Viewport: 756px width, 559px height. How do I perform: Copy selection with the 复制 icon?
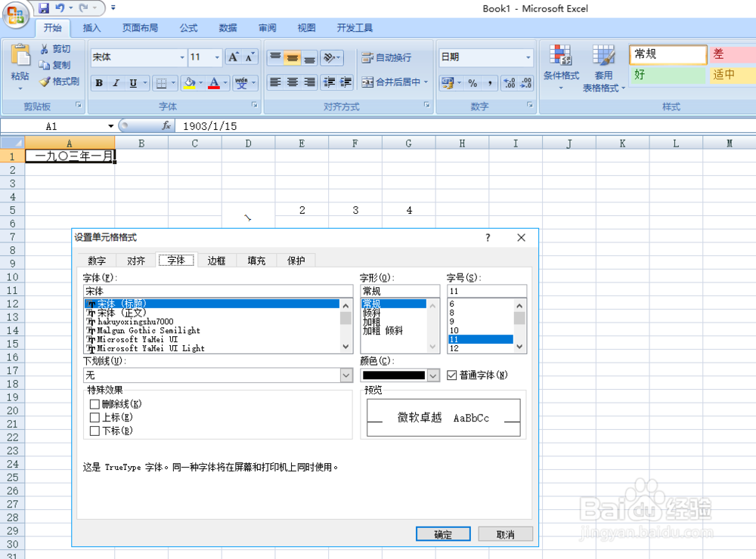pyautogui.click(x=45, y=65)
